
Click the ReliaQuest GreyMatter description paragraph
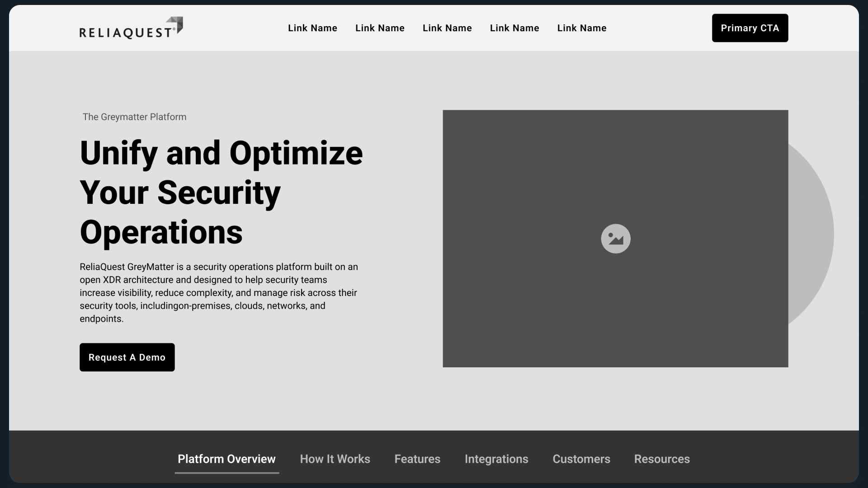[219, 293]
